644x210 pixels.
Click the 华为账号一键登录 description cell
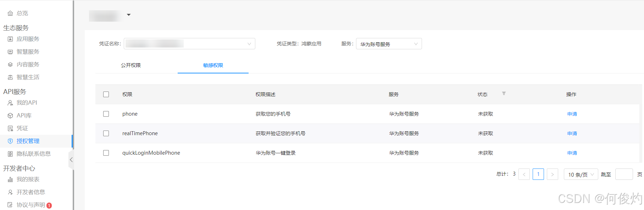276,153
